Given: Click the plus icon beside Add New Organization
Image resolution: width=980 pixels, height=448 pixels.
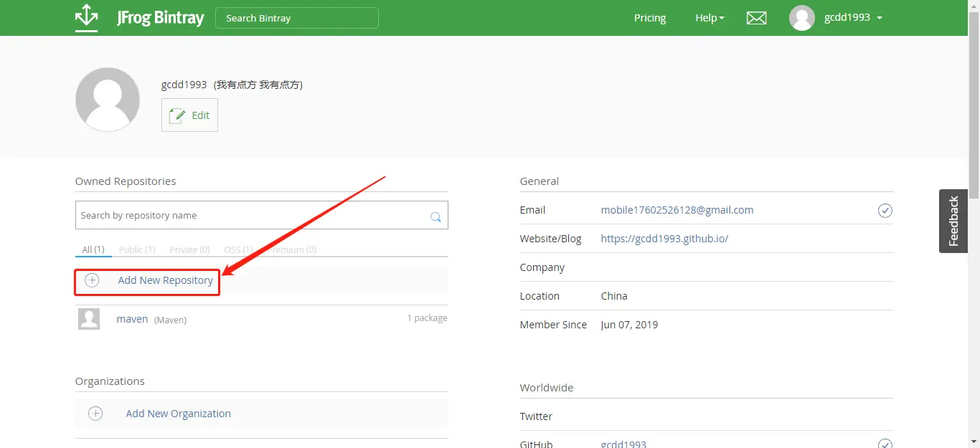Looking at the screenshot, I should (x=95, y=414).
